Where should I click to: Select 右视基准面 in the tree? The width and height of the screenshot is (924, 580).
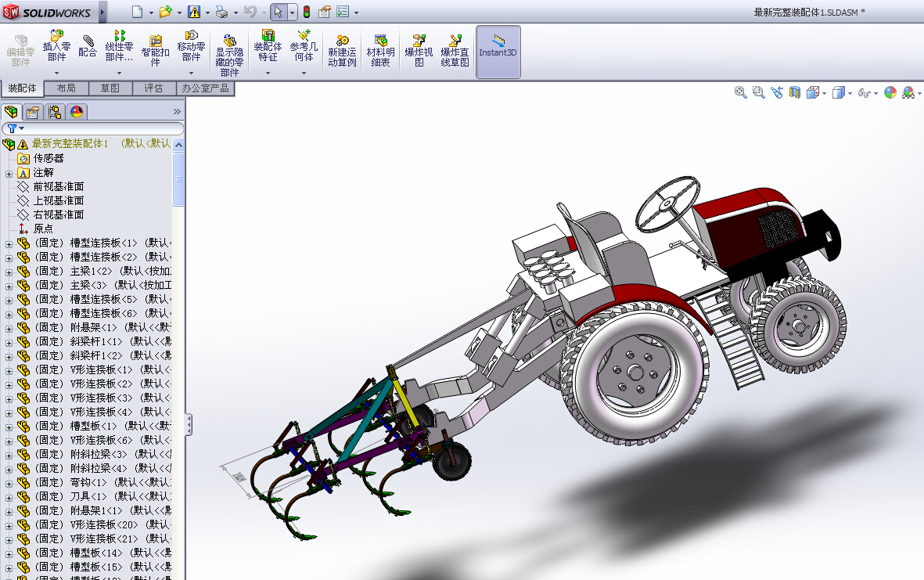(x=59, y=214)
